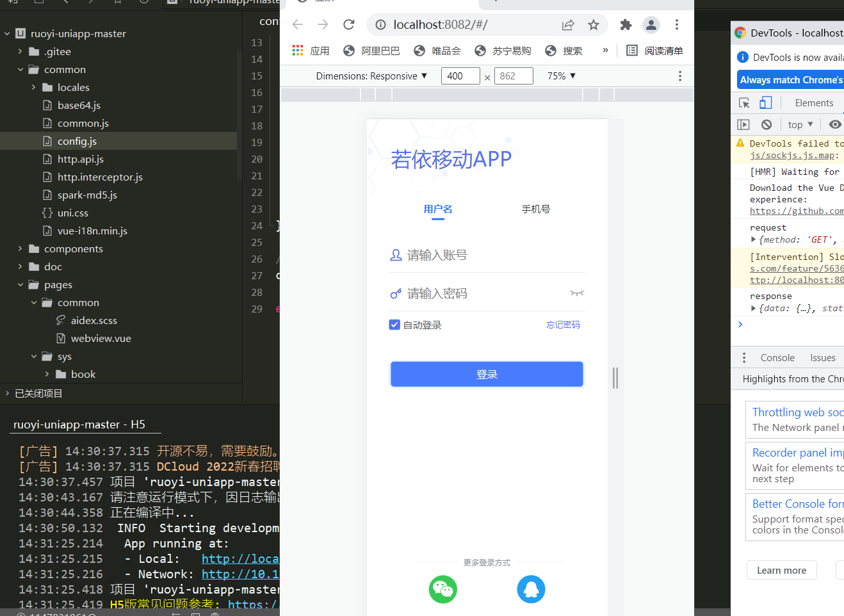The image size is (844, 616).
Task: Create a live expression with the eye icon
Action: (x=836, y=124)
